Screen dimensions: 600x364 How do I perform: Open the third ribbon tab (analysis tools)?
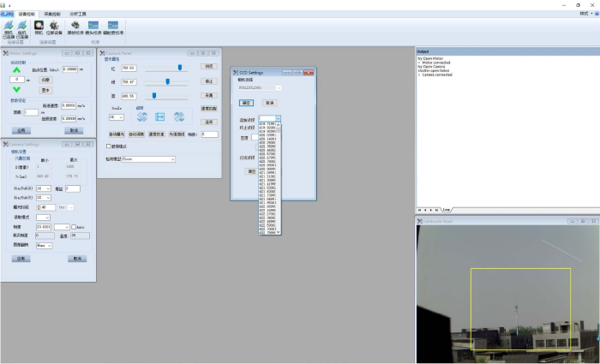[x=77, y=15]
